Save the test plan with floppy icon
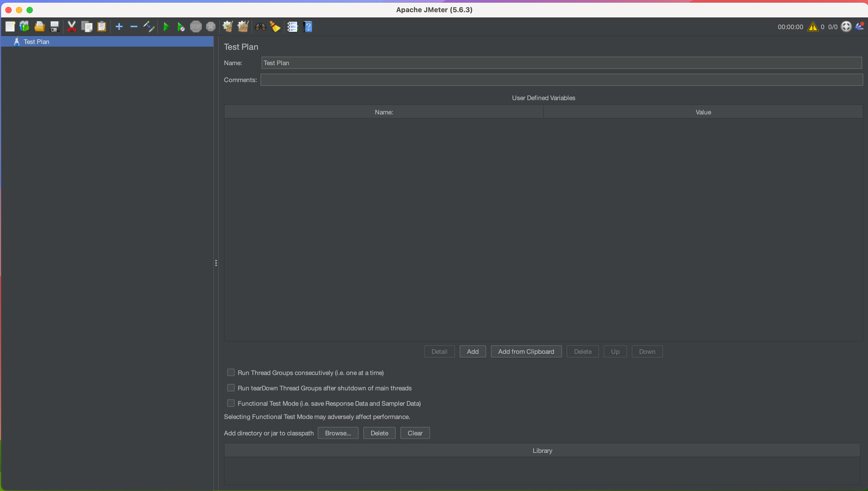 point(54,27)
